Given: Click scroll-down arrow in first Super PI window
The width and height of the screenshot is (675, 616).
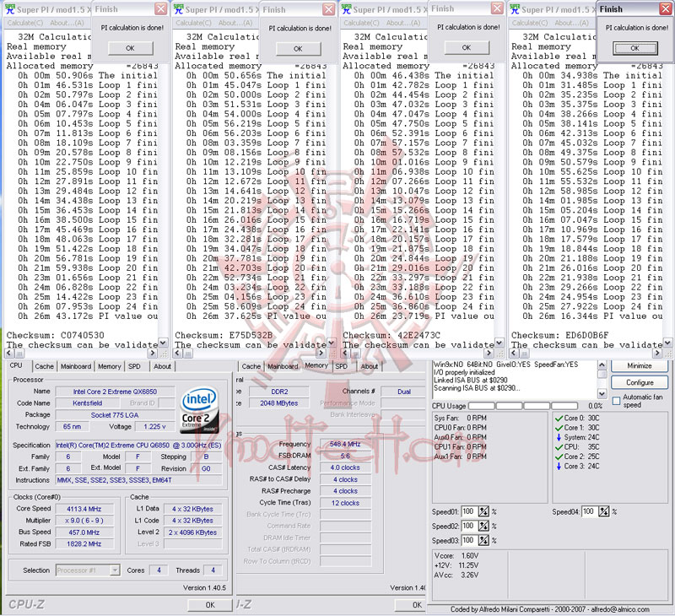Looking at the screenshot, I should coord(163,343).
